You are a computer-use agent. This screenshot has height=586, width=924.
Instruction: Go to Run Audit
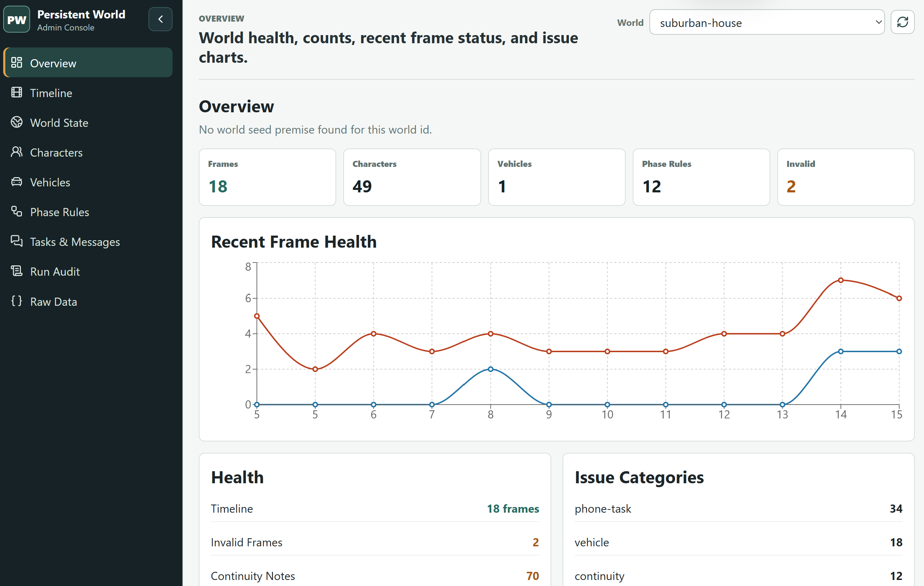coord(88,271)
